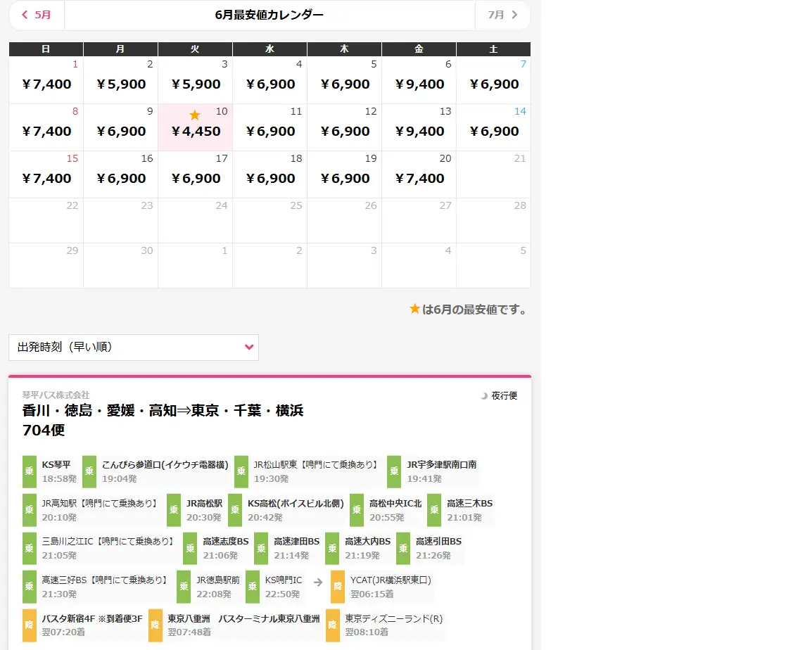Click the 翌06:15着 arrival time
The height and width of the screenshot is (650, 812).
pyautogui.click(x=372, y=594)
